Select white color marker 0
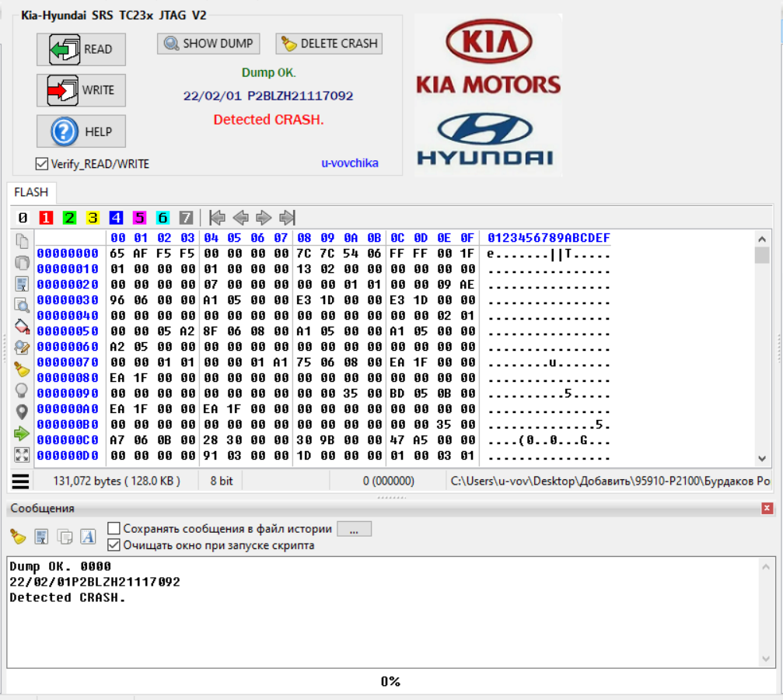 coord(23,218)
